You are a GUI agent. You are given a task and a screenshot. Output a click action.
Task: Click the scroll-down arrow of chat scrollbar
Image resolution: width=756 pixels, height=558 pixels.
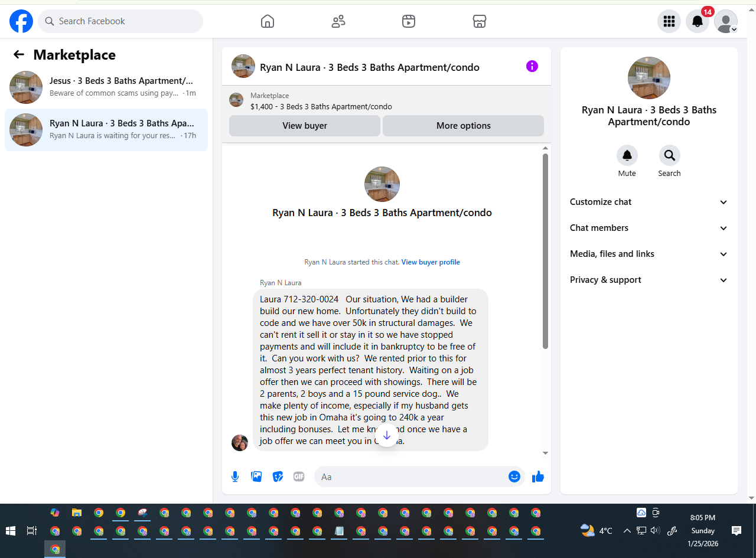545,453
